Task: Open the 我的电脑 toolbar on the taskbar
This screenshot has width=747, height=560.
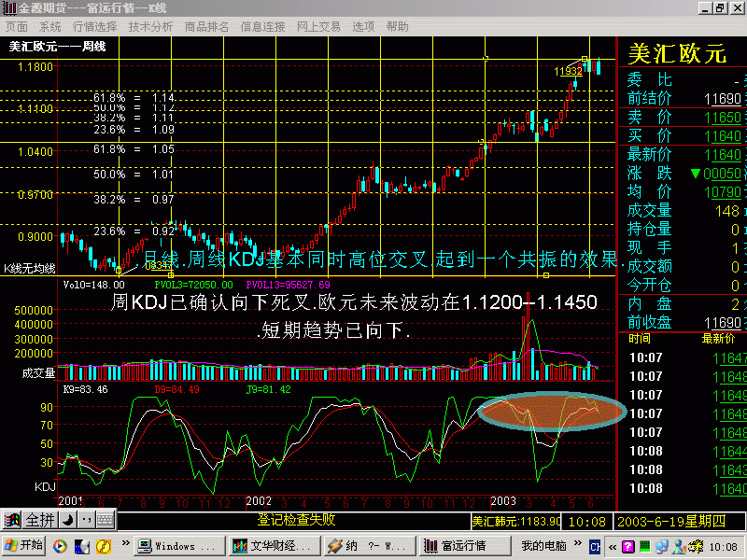Action: 543,546
